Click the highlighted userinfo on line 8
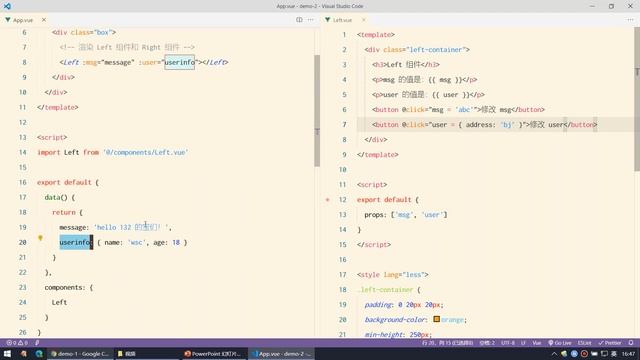The width and height of the screenshot is (640, 360). pos(180,62)
